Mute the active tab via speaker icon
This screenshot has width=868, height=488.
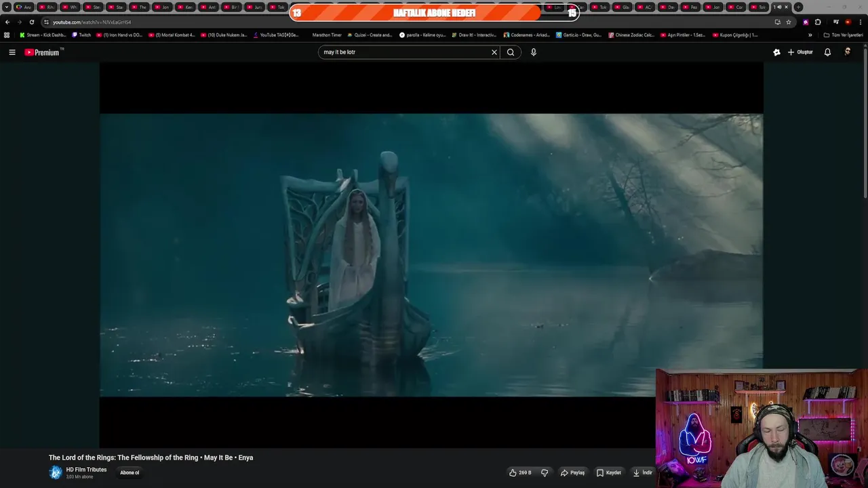pos(779,7)
